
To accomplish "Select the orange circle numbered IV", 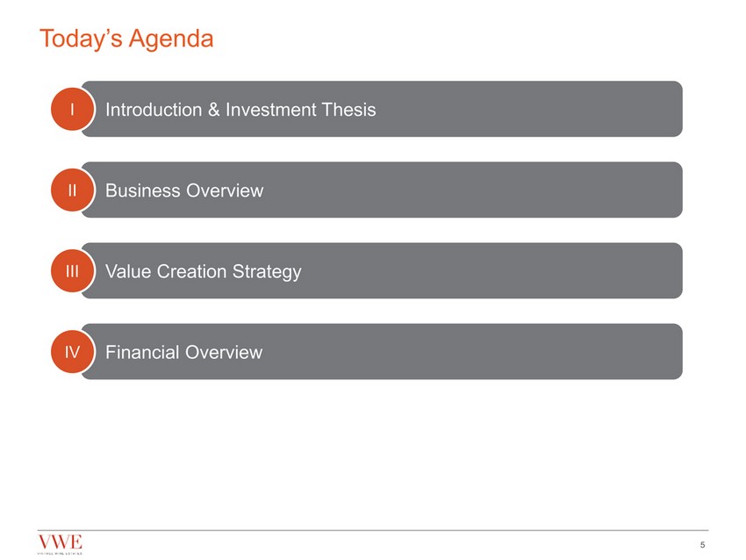I will [73, 352].
